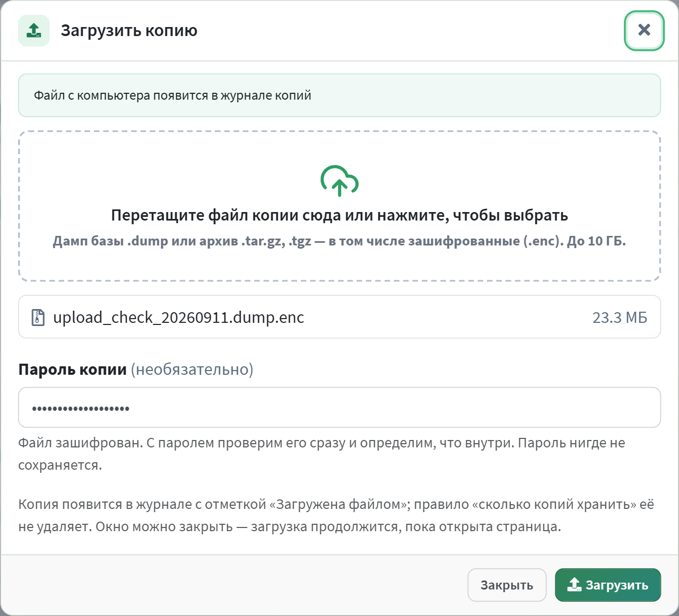Screen dimensions: 679x616
Task: Click the info banner 'Файл с компьютера появится в журнале копий'
Action: [339, 95]
